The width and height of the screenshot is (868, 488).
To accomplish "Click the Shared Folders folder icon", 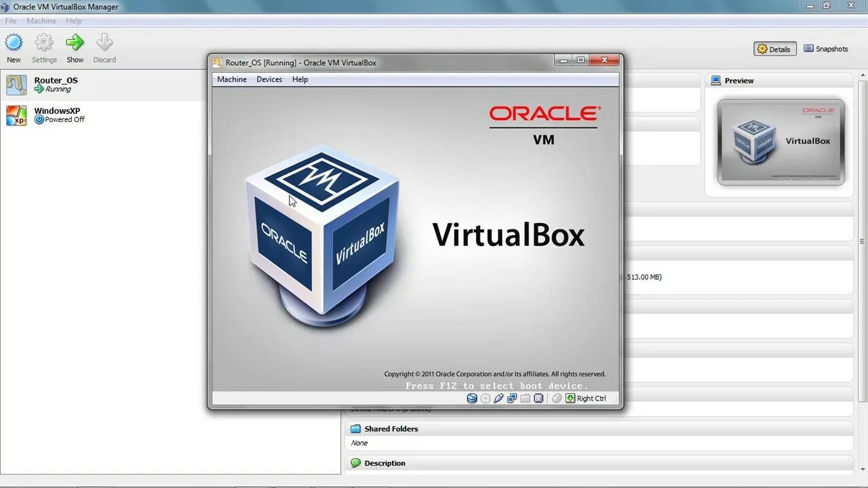I will [x=355, y=428].
